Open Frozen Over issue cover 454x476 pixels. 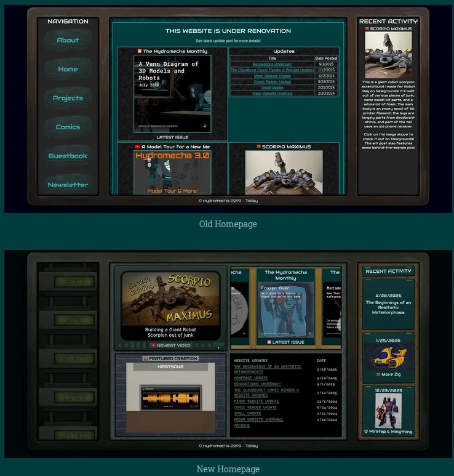point(285,309)
